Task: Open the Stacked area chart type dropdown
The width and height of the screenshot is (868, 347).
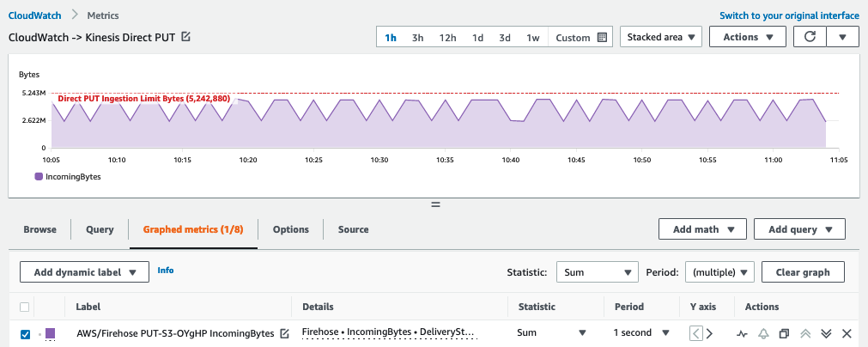Action: (660, 37)
